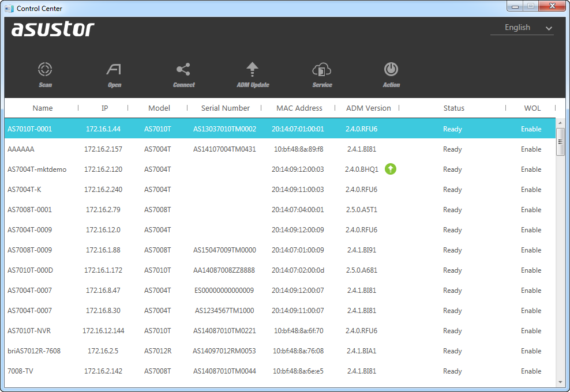Click ADM version 2.5.0.A681
570x392 pixels.
point(361,270)
